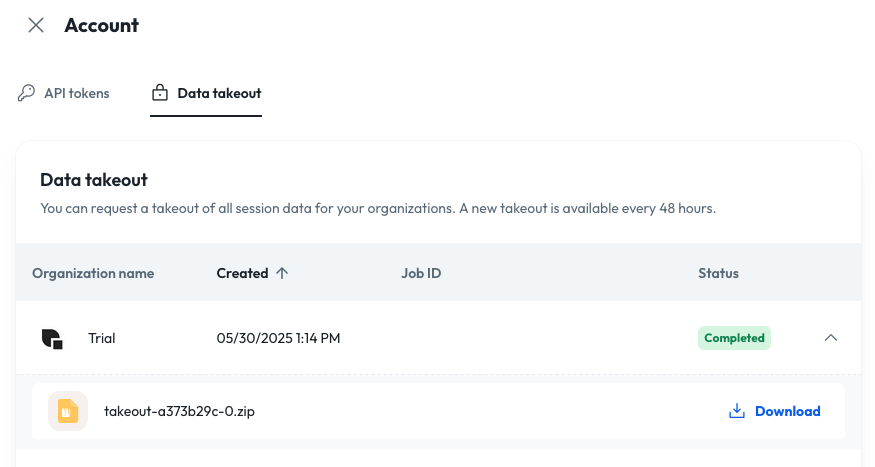The image size is (875, 467).
Task: Select the Data takeout tab
Action: 206,93
